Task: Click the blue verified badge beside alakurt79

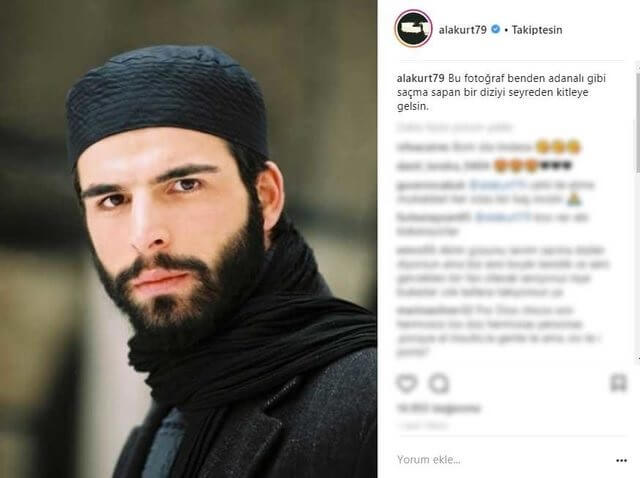Action: [x=496, y=29]
